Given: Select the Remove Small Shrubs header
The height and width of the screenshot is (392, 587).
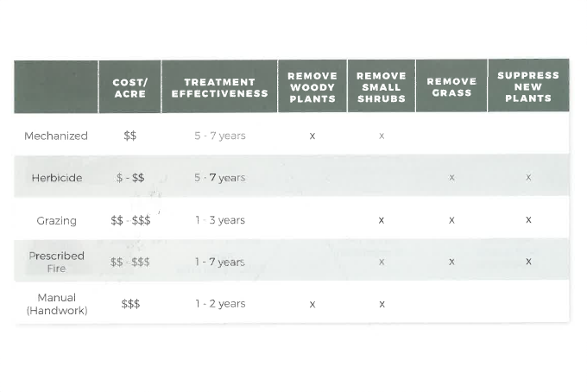Looking at the screenshot, I should (x=382, y=87).
